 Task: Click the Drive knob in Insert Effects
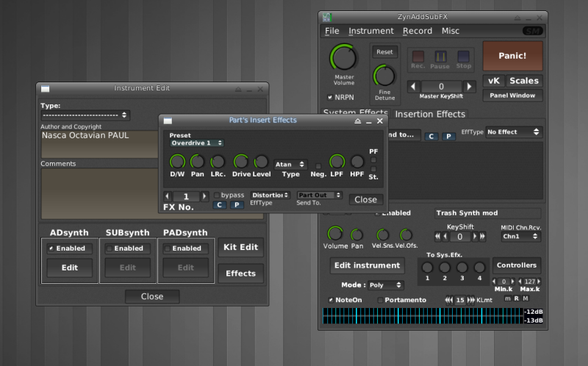[240, 162]
